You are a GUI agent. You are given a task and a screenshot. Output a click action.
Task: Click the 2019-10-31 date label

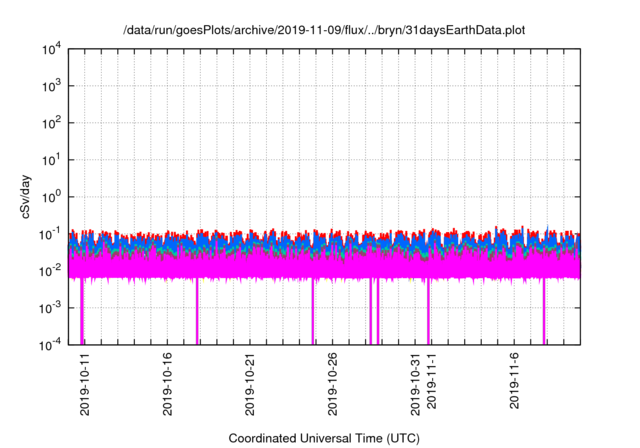tap(415, 384)
